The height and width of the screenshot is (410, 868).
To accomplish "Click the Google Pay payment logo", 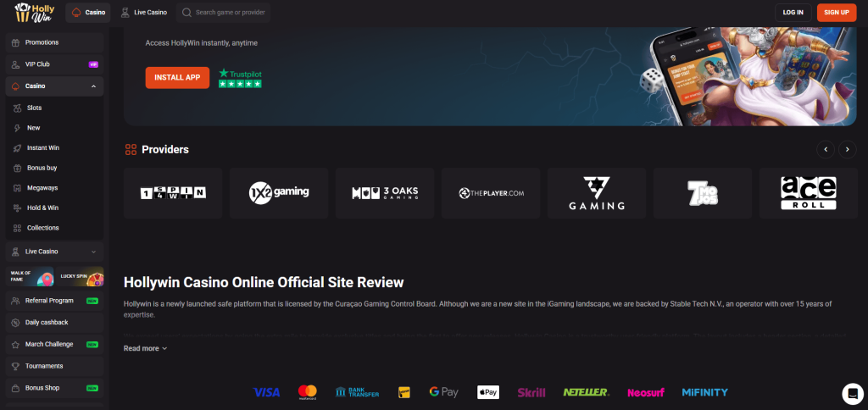I will pyautogui.click(x=443, y=392).
